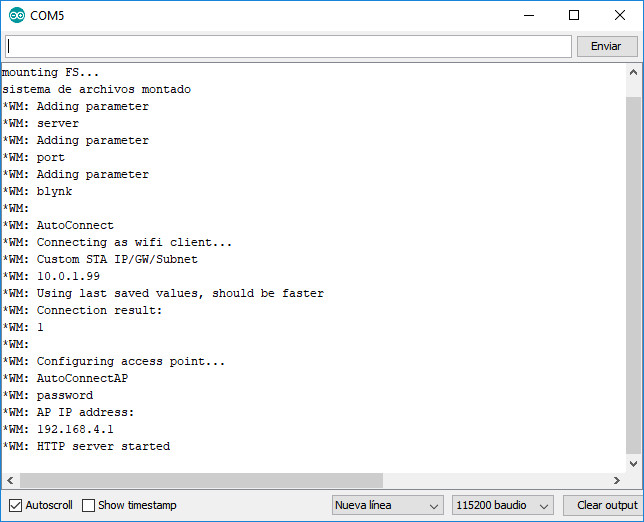644x522 pixels.
Task: Click the COM5 window title text
Action: [48, 15]
